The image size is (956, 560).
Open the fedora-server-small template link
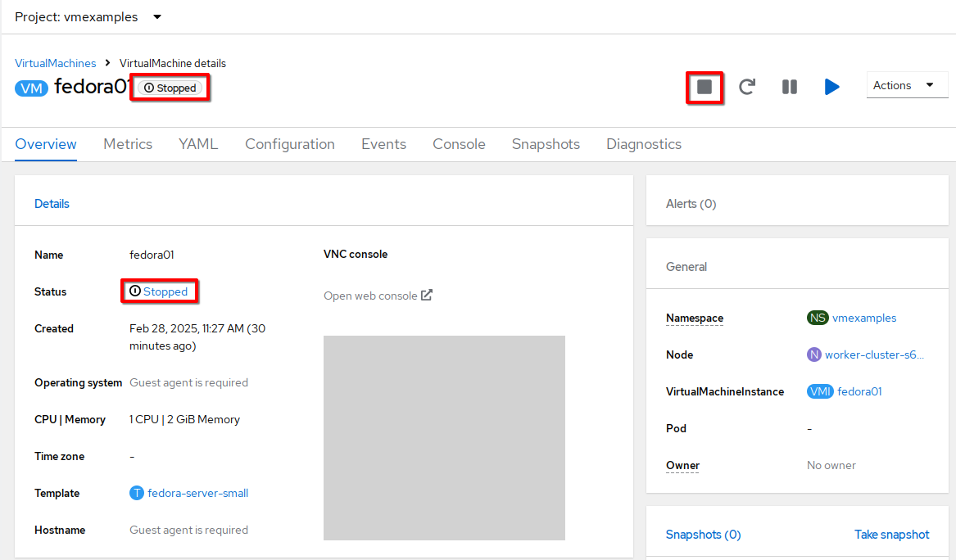pyautogui.click(x=198, y=493)
